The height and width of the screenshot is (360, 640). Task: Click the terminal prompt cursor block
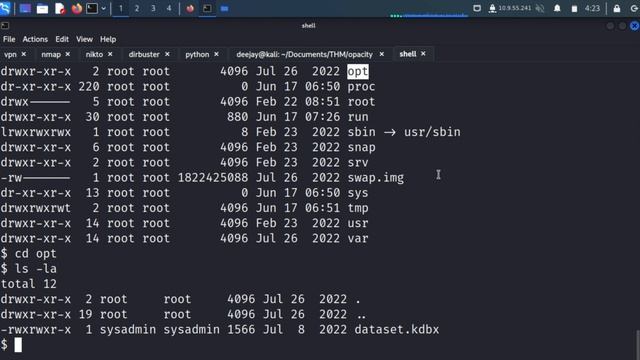pyautogui.click(x=18, y=345)
